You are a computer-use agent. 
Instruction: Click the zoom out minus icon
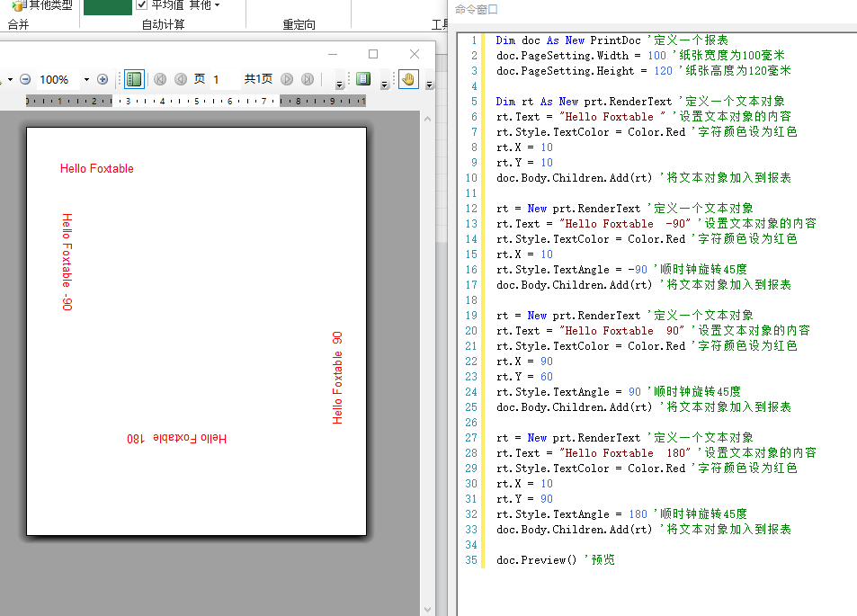pos(25,79)
